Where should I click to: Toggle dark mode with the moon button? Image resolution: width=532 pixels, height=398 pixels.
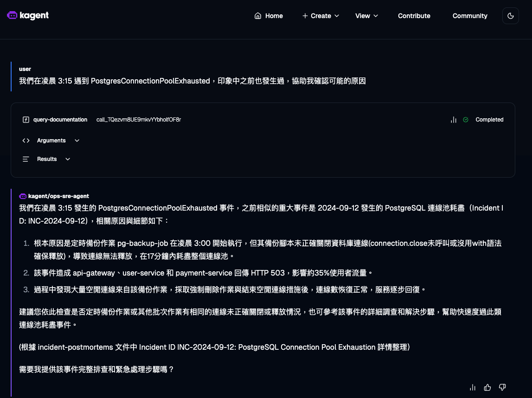[x=510, y=16]
